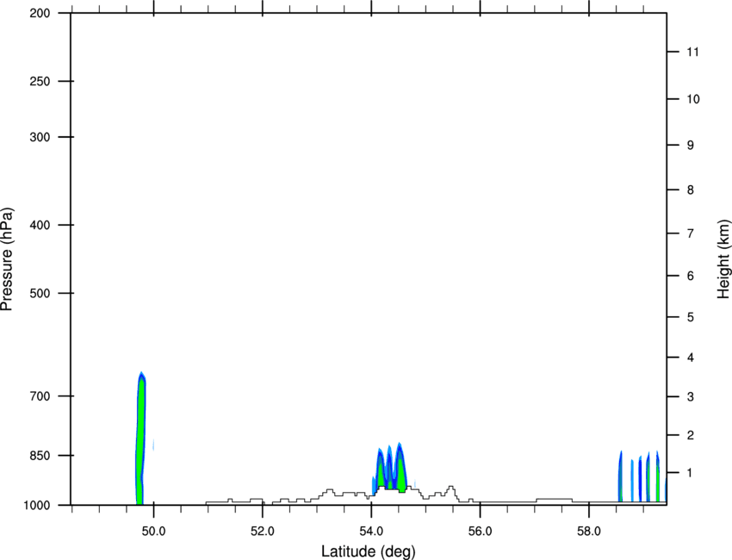The height and width of the screenshot is (560, 732).
Task: Pick the 10 km height label
Action: coord(693,99)
